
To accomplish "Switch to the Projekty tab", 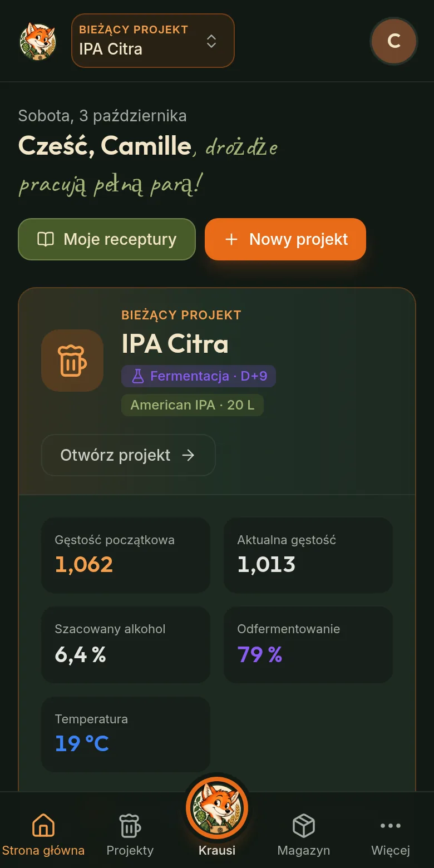I will coord(130,835).
